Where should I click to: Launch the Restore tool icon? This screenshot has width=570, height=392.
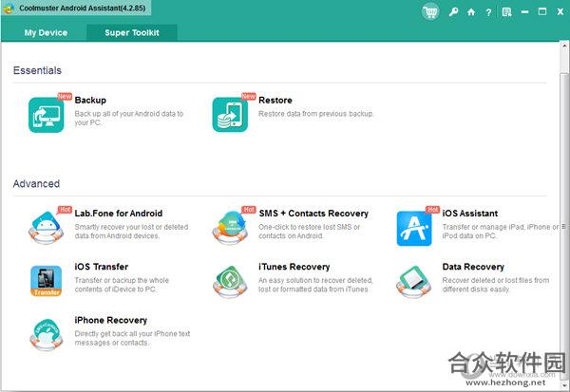tap(230, 115)
